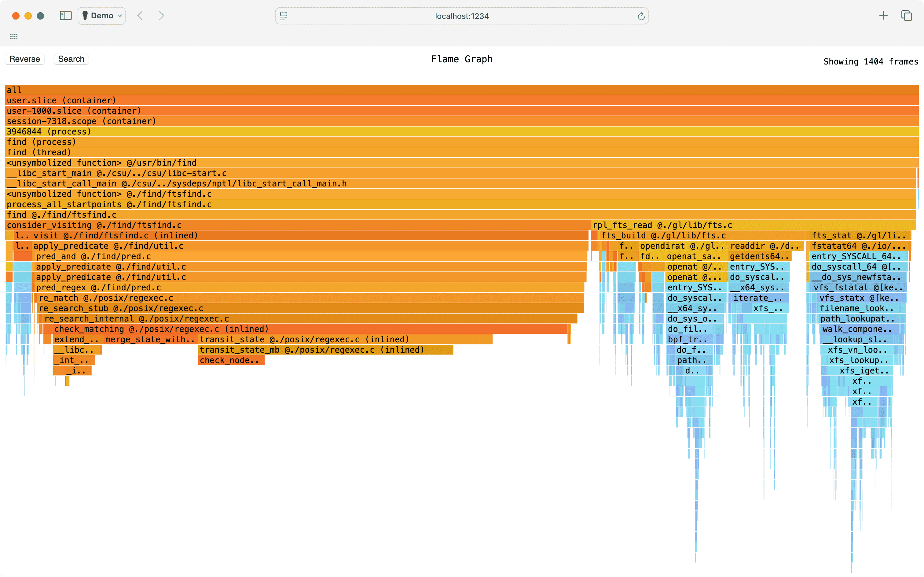Click the localhost:1234 address field

coord(462,16)
